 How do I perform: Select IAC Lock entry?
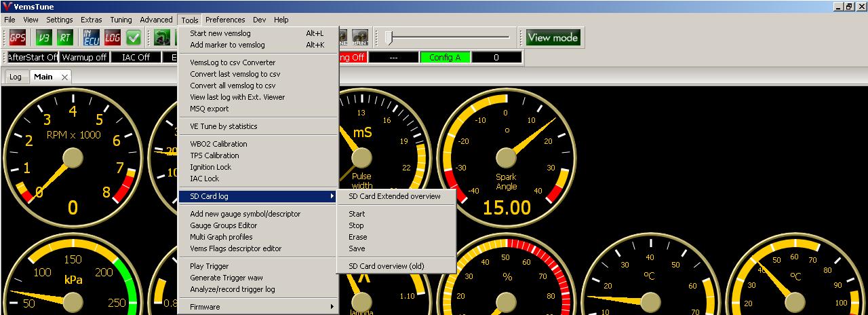pyautogui.click(x=258, y=179)
